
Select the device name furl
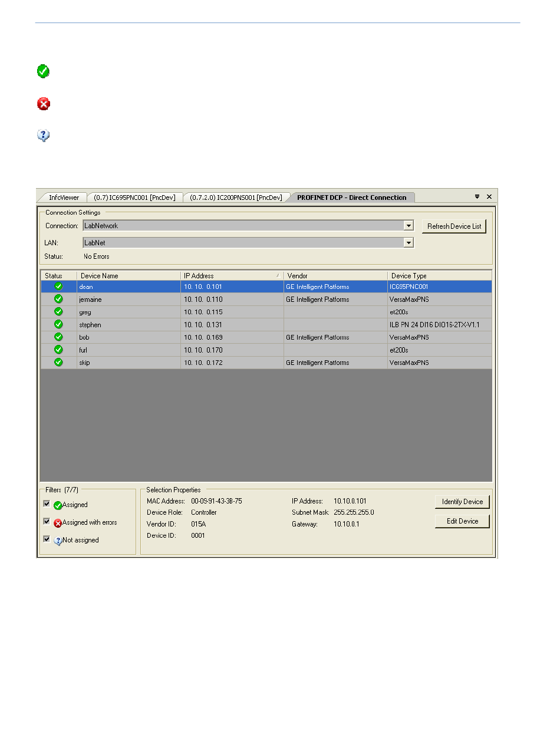coord(83,350)
